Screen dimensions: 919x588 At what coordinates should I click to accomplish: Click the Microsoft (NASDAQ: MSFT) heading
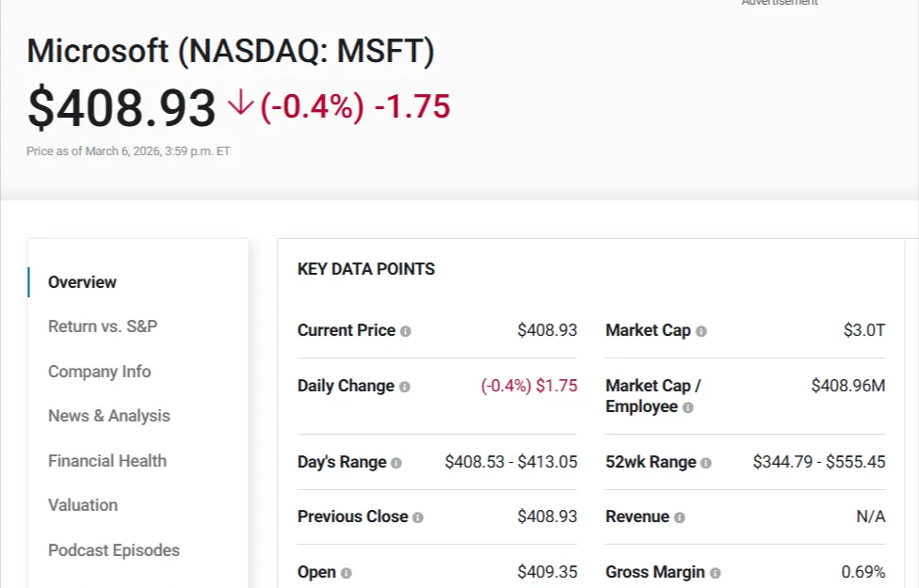point(231,51)
